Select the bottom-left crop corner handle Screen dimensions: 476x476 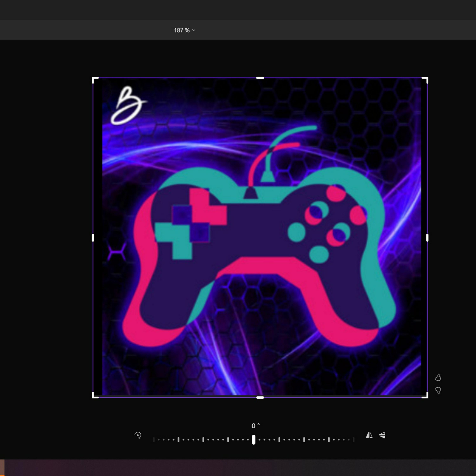pyautogui.click(x=95, y=395)
